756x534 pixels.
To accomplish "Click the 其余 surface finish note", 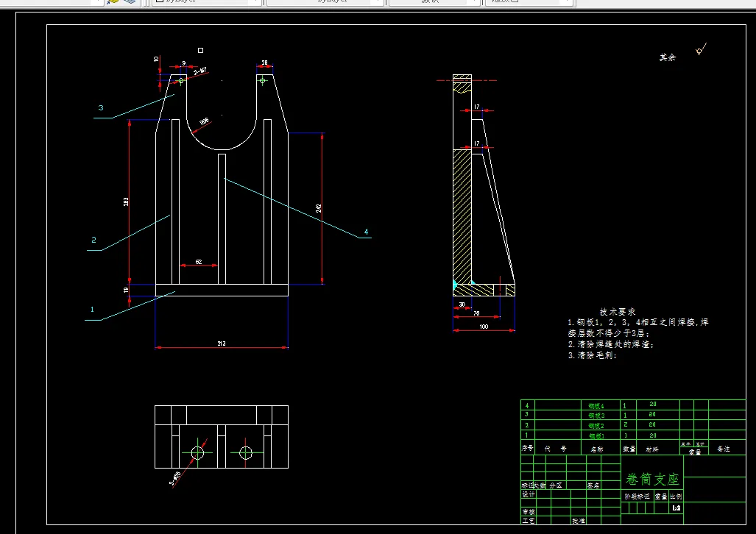I will point(668,57).
